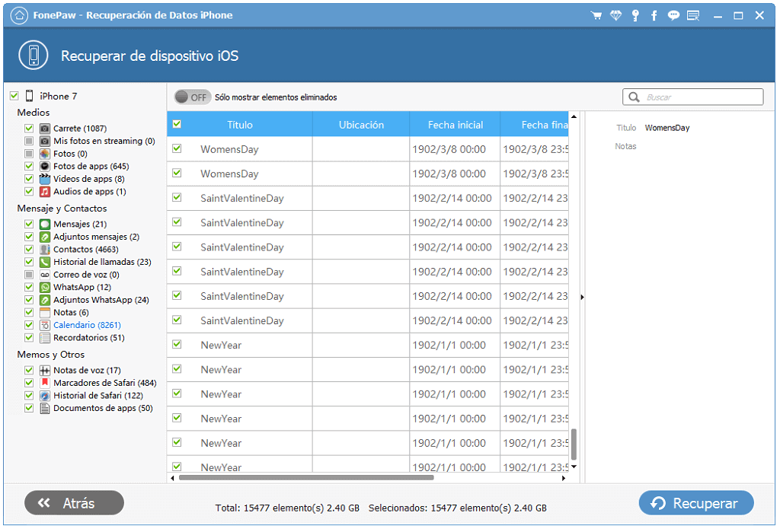This screenshot has width=780, height=532.
Task: Click the horizontal scroll right arrow
Action: click(564, 478)
